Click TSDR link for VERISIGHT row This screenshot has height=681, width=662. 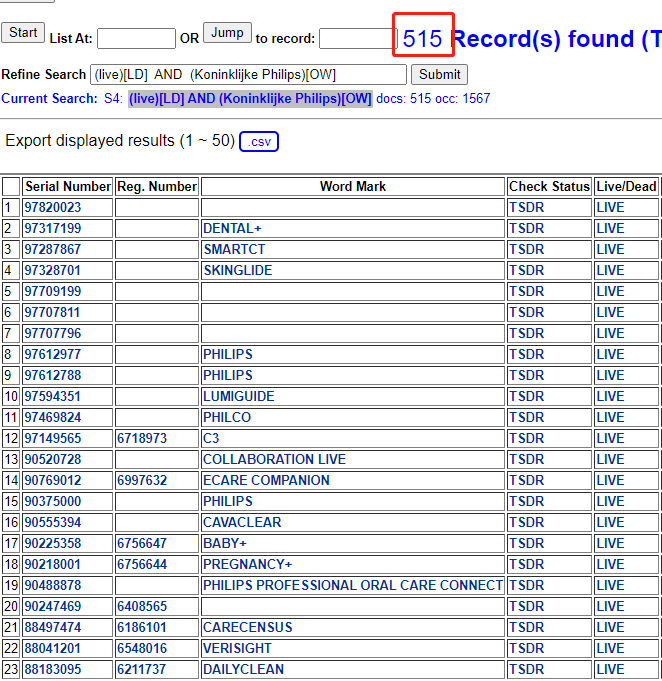526,649
